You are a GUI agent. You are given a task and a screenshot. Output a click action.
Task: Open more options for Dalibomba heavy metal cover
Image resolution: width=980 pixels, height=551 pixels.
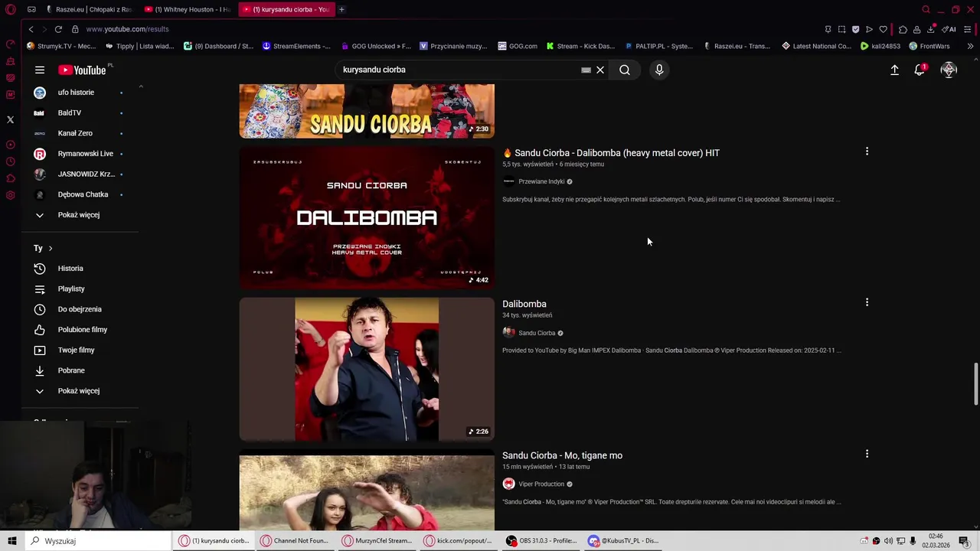pyautogui.click(x=867, y=152)
